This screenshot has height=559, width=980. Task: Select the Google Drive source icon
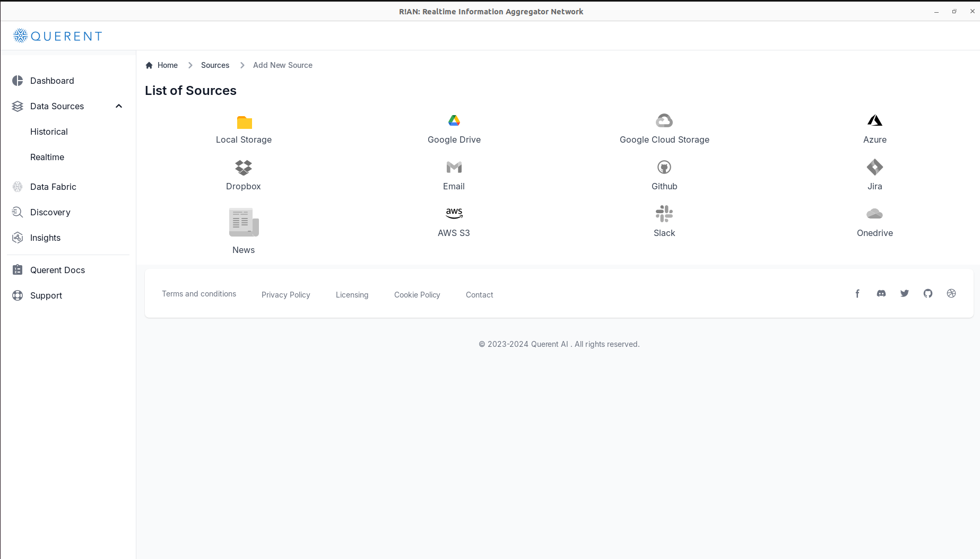454,121
